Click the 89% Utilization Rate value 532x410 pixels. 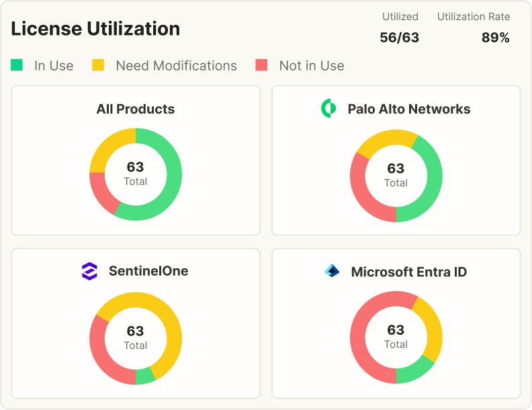click(x=495, y=38)
